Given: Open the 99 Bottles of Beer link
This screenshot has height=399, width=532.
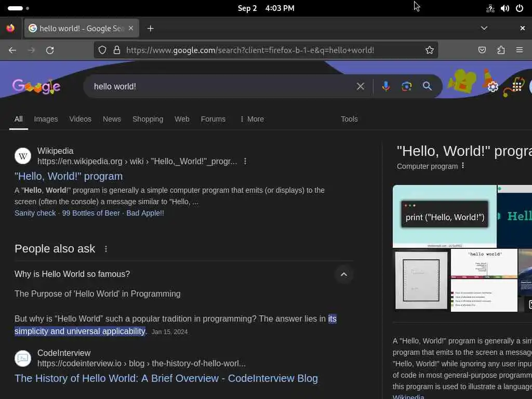Looking at the screenshot, I should (x=91, y=213).
